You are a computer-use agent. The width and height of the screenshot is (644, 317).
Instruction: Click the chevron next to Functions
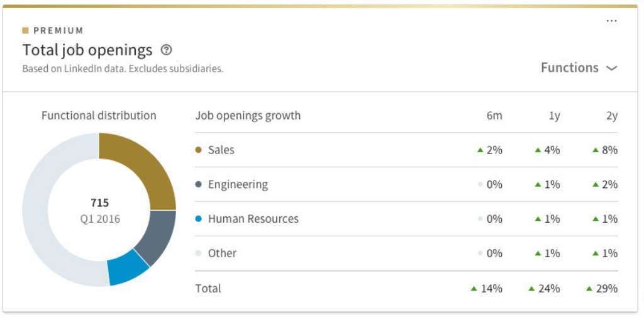(611, 69)
